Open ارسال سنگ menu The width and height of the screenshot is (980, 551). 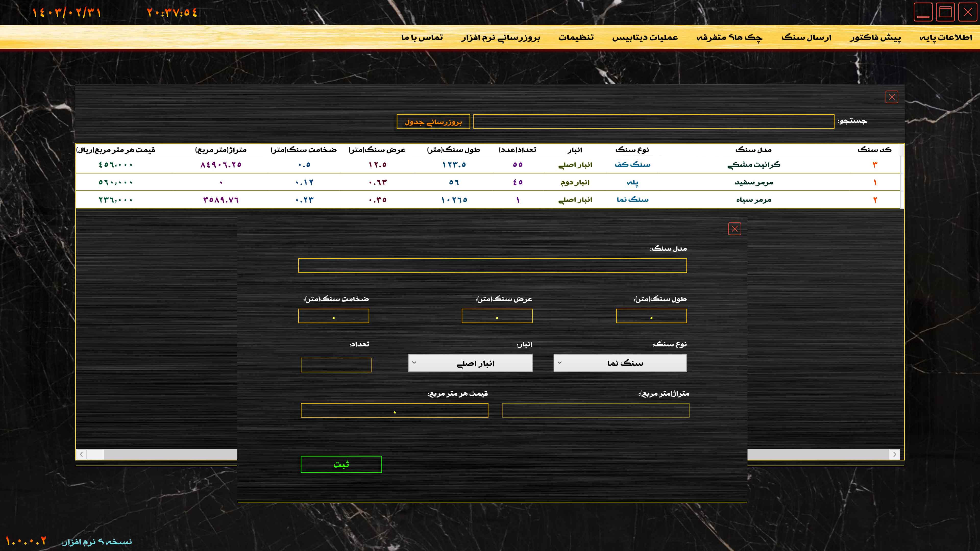(x=806, y=37)
